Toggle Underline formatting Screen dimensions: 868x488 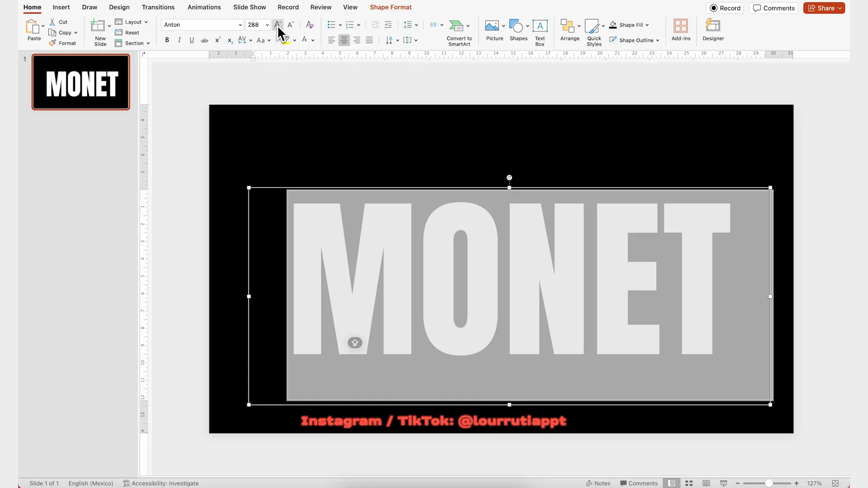(192, 40)
